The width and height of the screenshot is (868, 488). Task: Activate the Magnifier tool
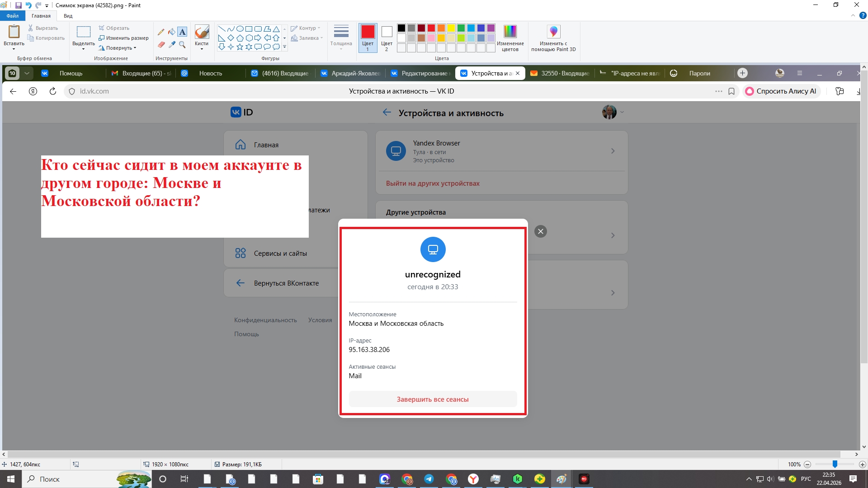182,45
